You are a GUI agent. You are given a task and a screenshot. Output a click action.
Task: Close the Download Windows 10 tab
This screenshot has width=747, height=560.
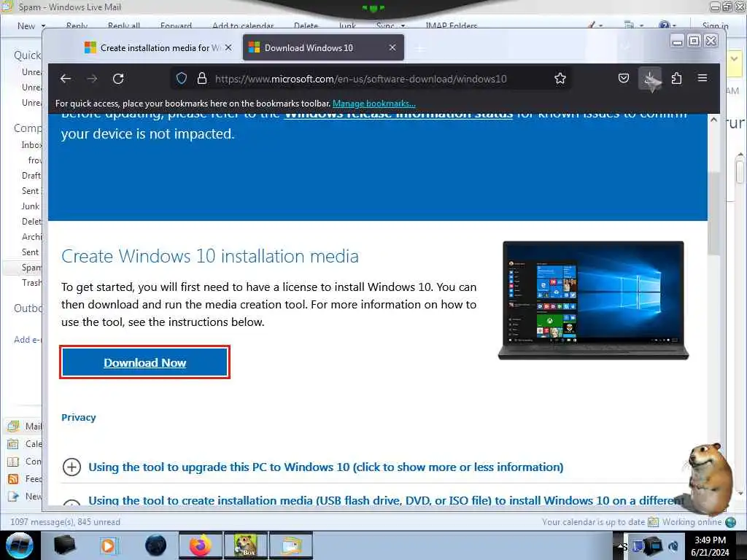pyautogui.click(x=392, y=47)
